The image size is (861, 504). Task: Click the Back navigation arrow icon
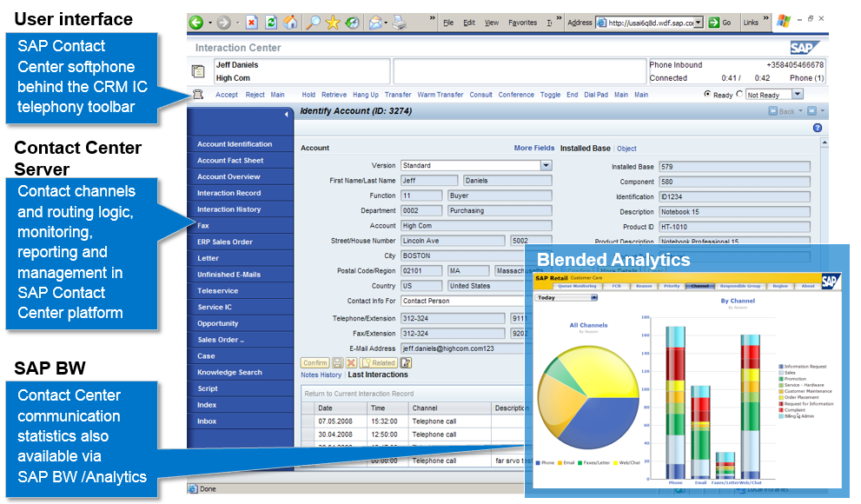773,111
